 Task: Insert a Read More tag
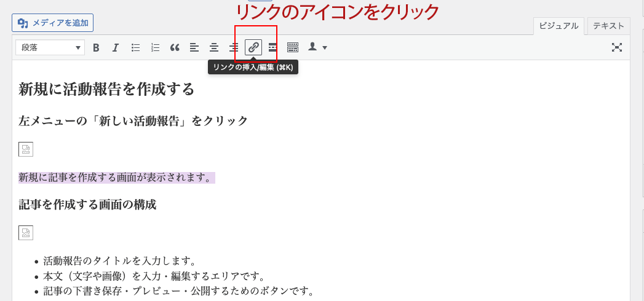(272, 47)
